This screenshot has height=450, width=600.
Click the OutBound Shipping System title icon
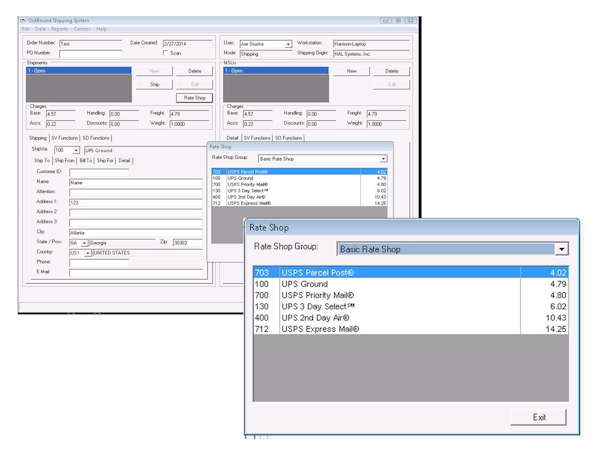[23, 20]
